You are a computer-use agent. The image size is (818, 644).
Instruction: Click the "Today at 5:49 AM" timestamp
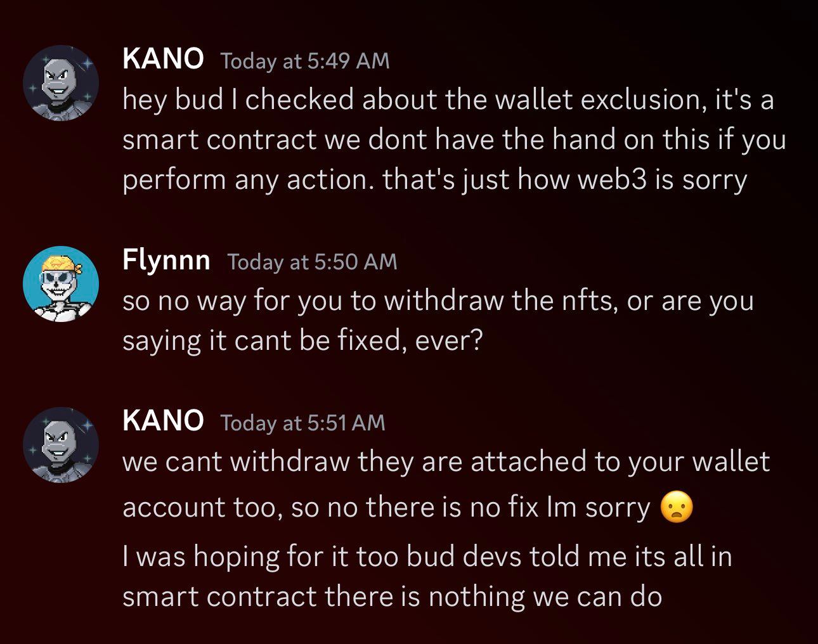point(304,61)
